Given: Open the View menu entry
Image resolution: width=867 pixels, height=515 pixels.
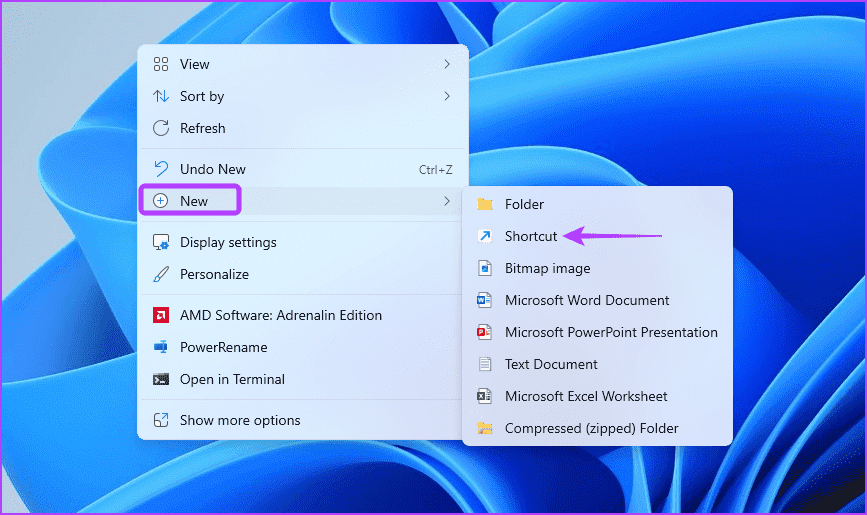Looking at the screenshot, I should [x=302, y=64].
